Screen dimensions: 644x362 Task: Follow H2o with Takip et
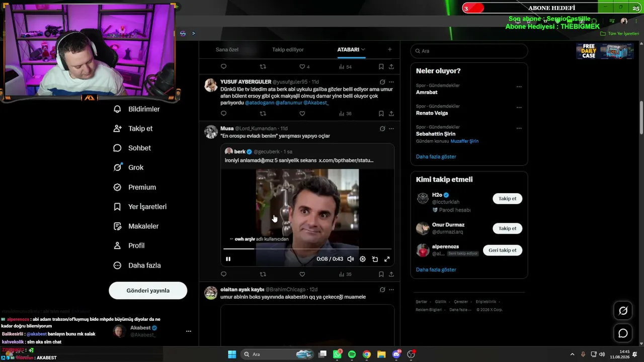507,199
